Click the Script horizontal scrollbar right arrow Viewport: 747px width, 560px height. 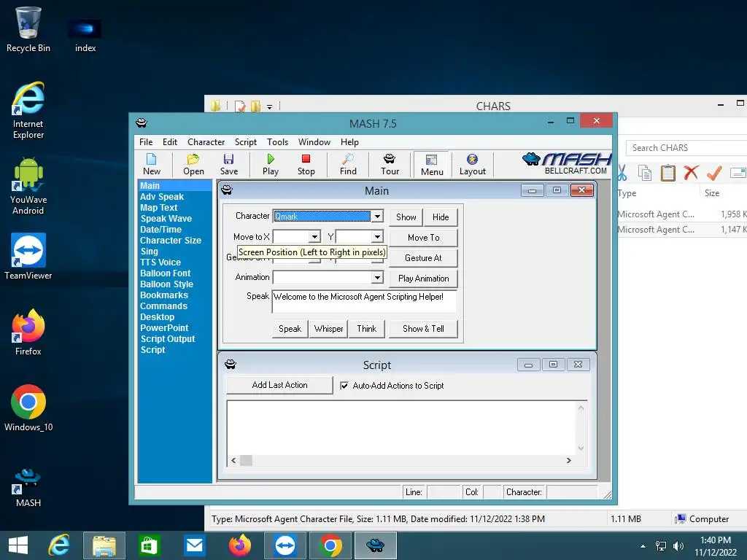pyautogui.click(x=568, y=461)
